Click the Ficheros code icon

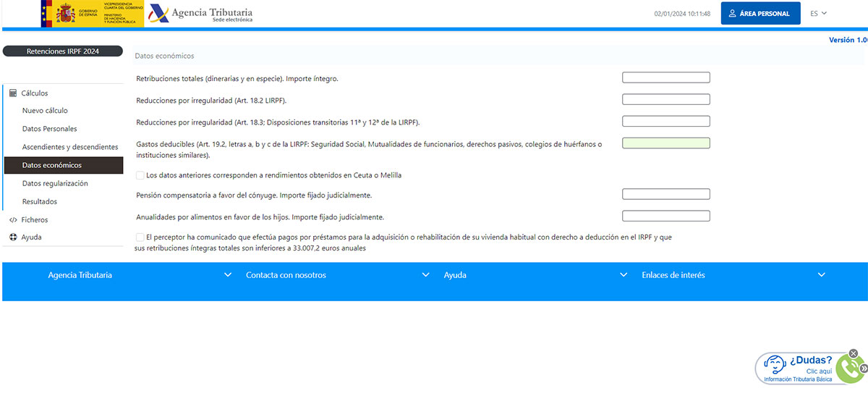(x=13, y=219)
